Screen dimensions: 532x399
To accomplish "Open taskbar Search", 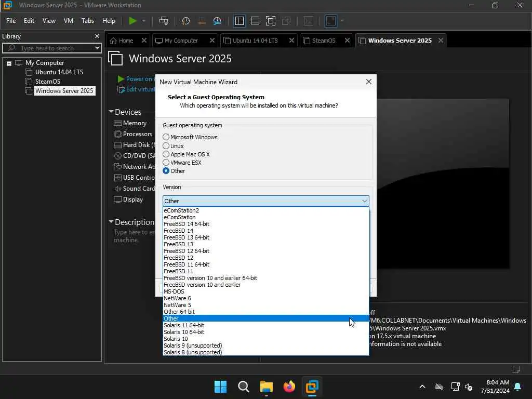I will tap(243, 387).
